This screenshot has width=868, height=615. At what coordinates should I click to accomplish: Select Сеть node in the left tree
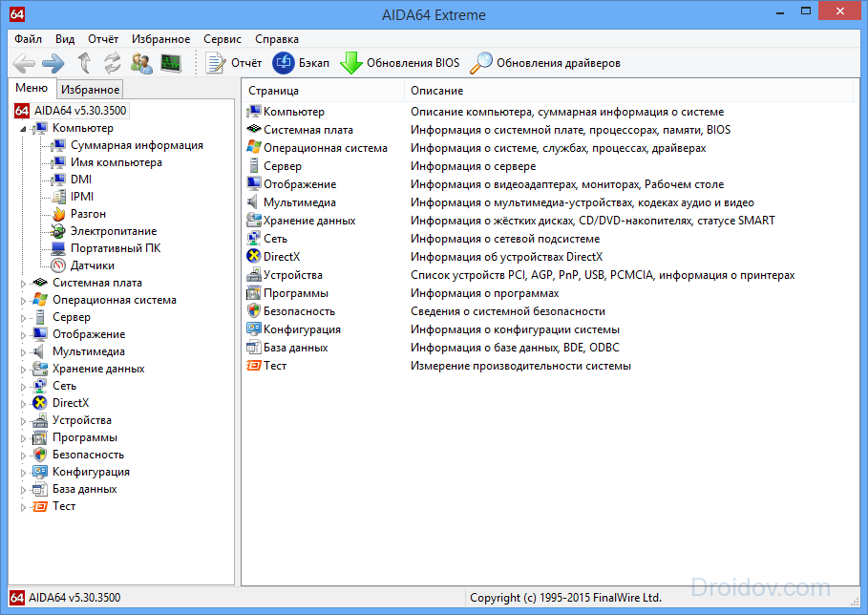(64, 386)
